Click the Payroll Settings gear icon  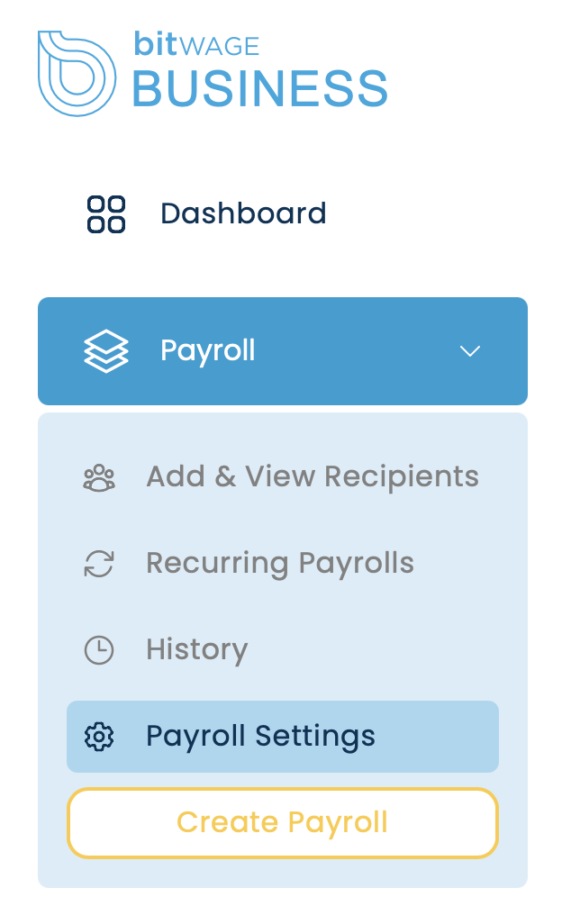pos(98,737)
